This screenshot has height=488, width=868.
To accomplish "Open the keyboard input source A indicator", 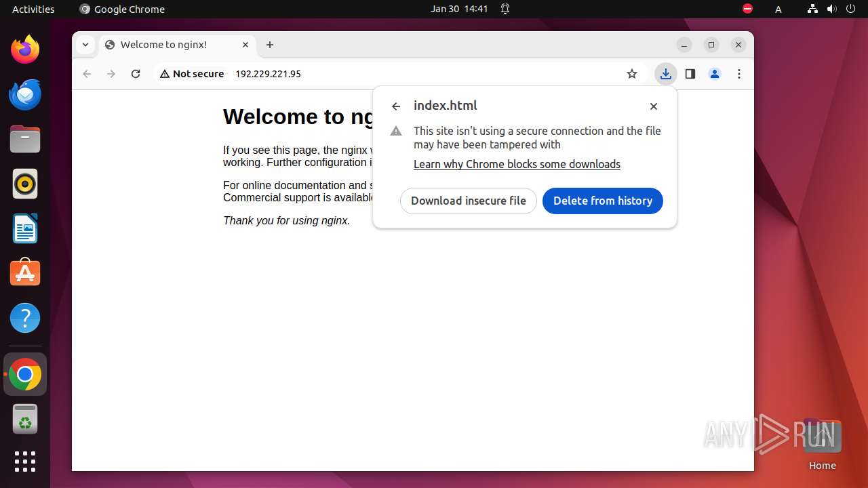I will 778,9.
